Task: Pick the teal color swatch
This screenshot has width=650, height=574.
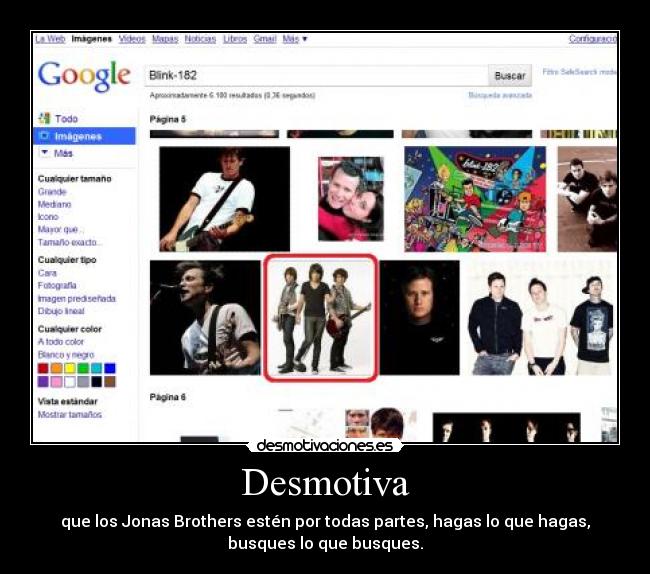Action: (96, 368)
